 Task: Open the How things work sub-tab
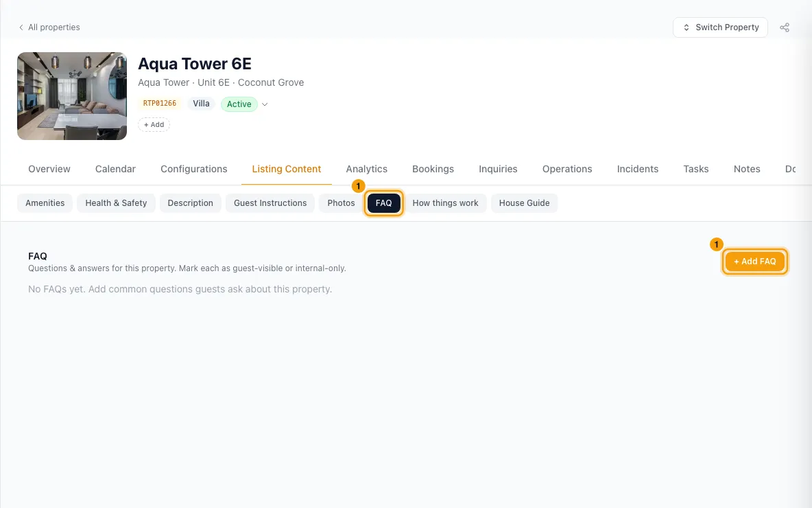[x=445, y=203]
